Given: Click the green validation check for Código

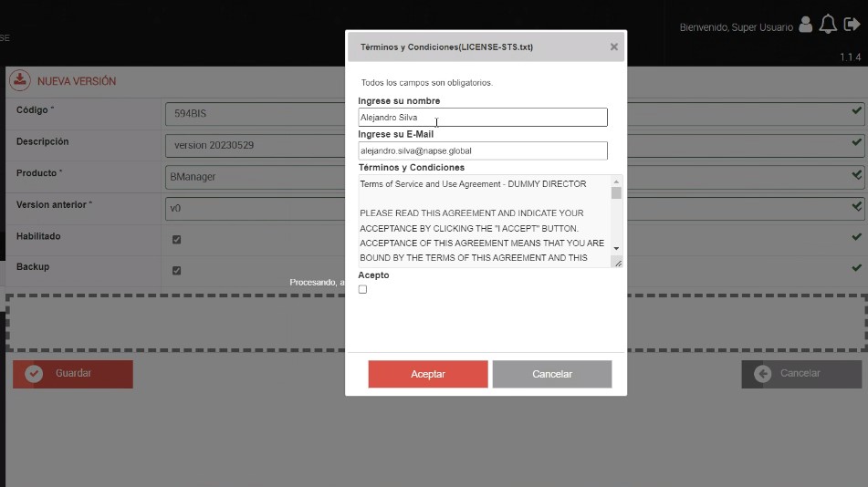Looking at the screenshot, I should [x=856, y=111].
